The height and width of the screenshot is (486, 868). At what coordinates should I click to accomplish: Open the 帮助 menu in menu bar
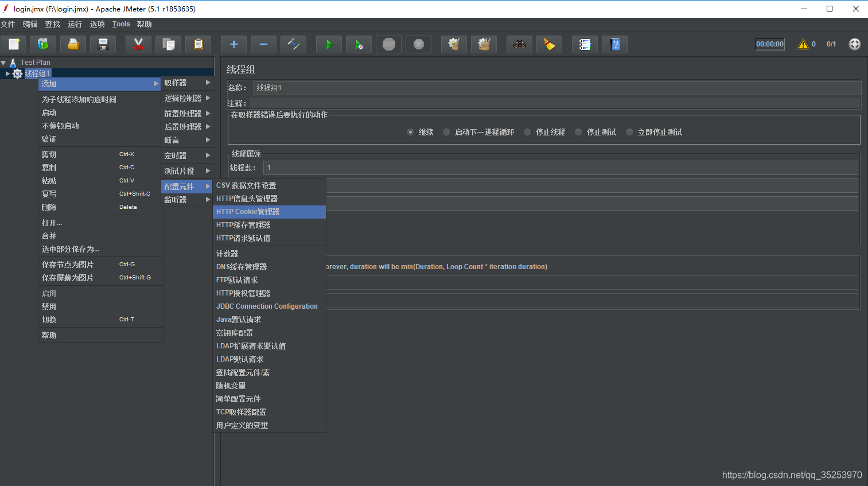[144, 24]
